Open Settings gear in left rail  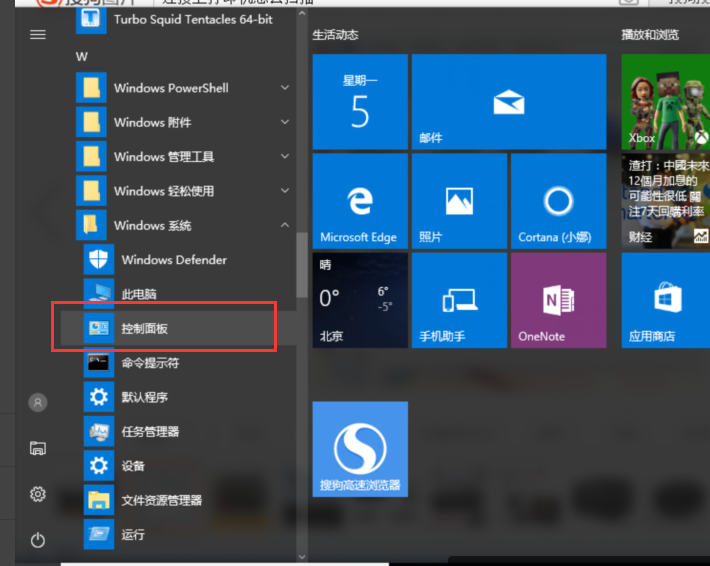[38, 494]
